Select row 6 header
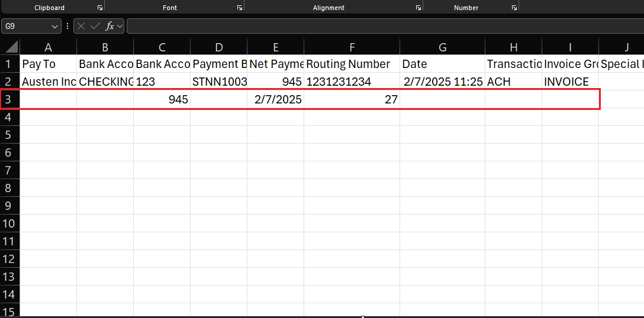The width and height of the screenshot is (644, 318). point(10,152)
